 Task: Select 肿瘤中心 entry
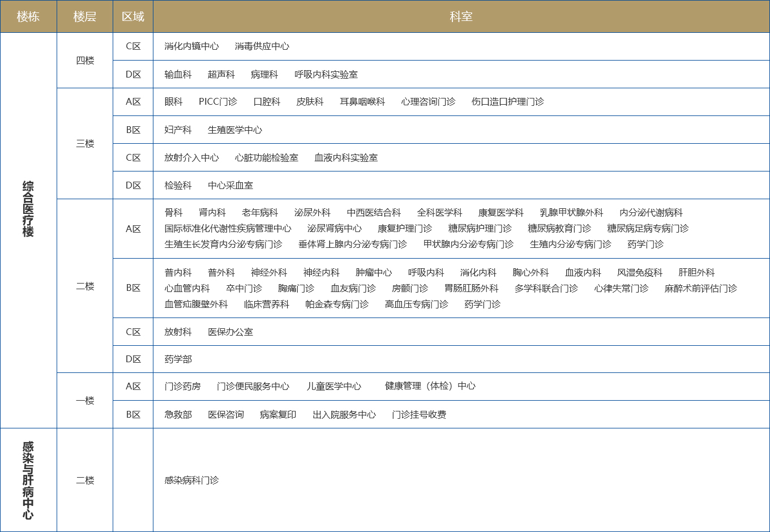point(374,273)
